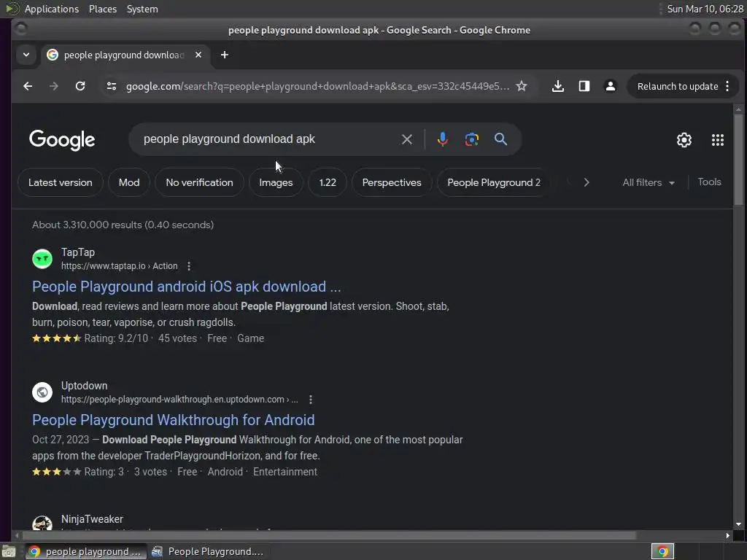Select the Latest version filter chip

[x=61, y=182]
